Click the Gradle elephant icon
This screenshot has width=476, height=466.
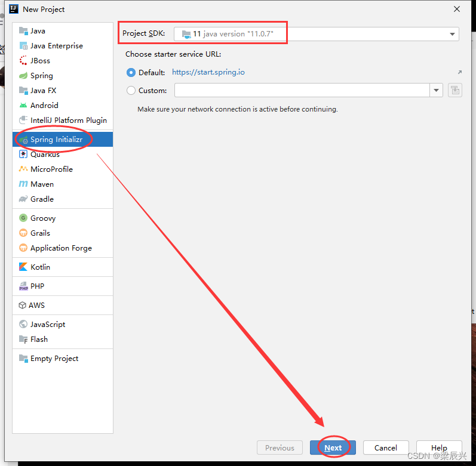[23, 199]
